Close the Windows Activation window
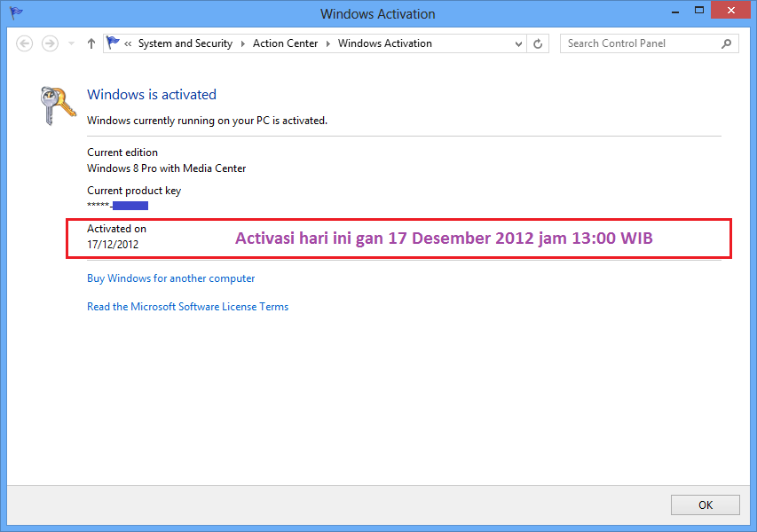The height and width of the screenshot is (532, 757). click(731, 10)
